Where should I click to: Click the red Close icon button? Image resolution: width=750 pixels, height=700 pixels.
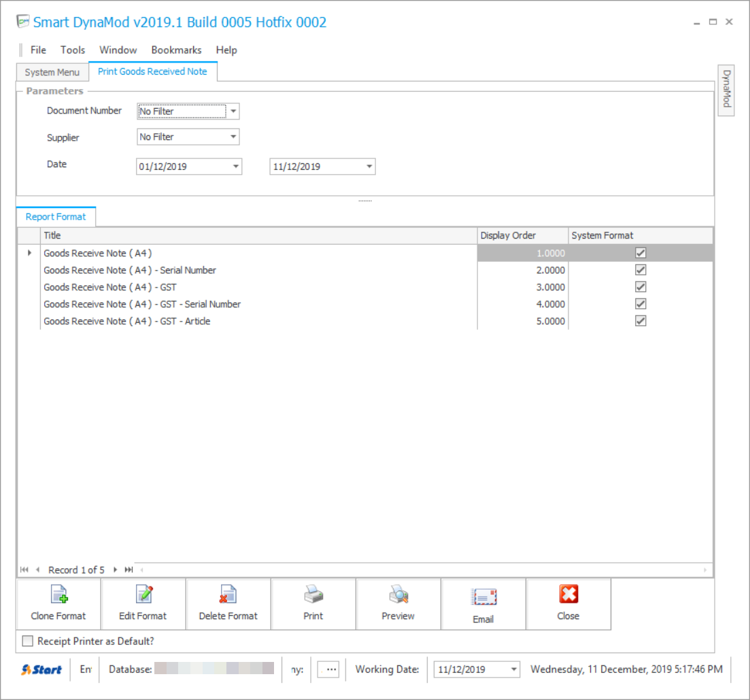click(568, 604)
